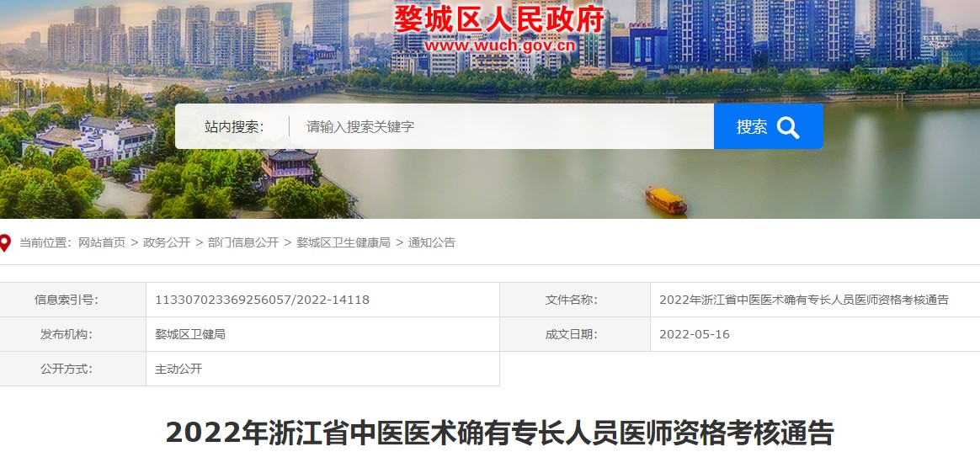Focus the 请输入搜索关键字 search input
This screenshot has width=980, height=452.
[501, 126]
